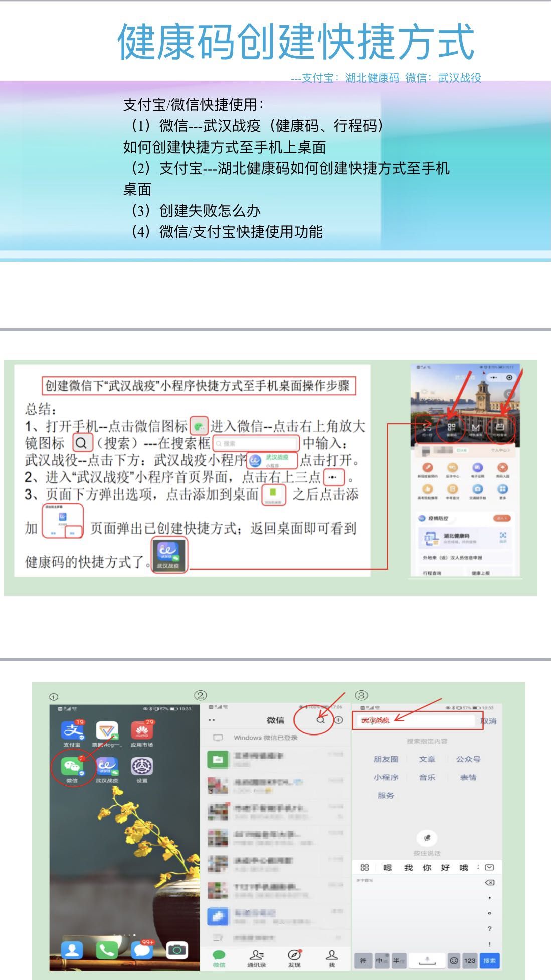The height and width of the screenshot is (980, 551).
Task: Choose the 服务 search category
Action: [386, 795]
